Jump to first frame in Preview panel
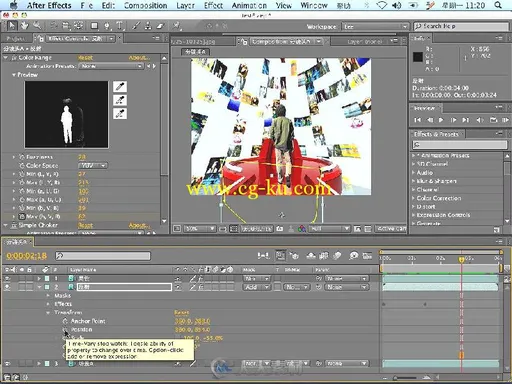512x384 pixels. (x=417, y=120)
